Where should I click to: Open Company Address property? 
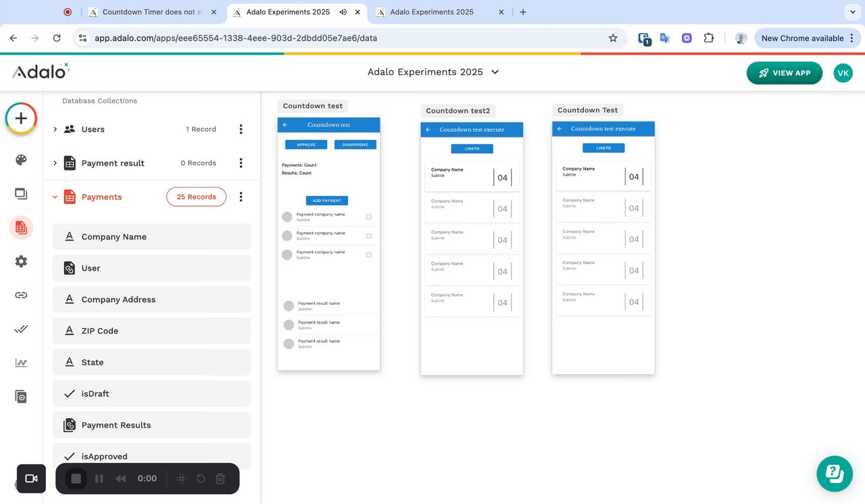tap(151, 299)
